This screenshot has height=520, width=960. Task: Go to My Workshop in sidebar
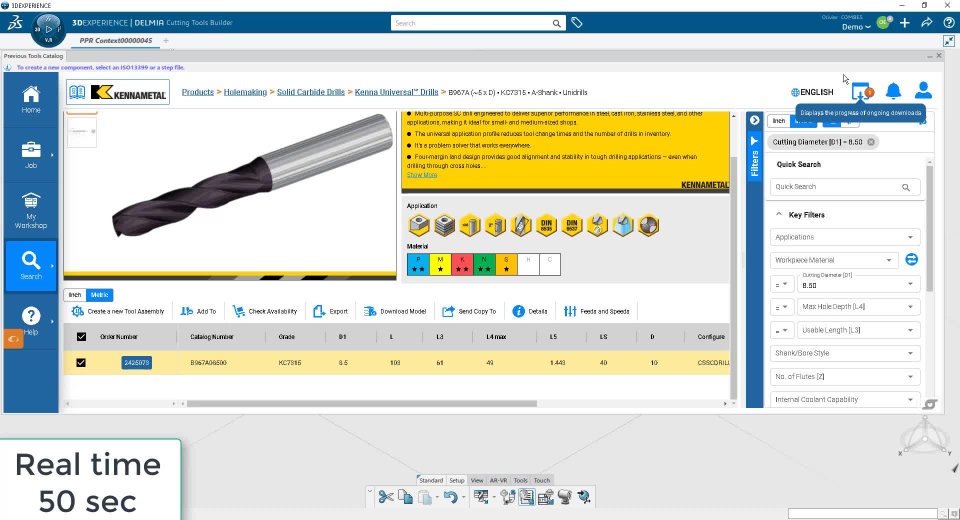click(31, 210)
